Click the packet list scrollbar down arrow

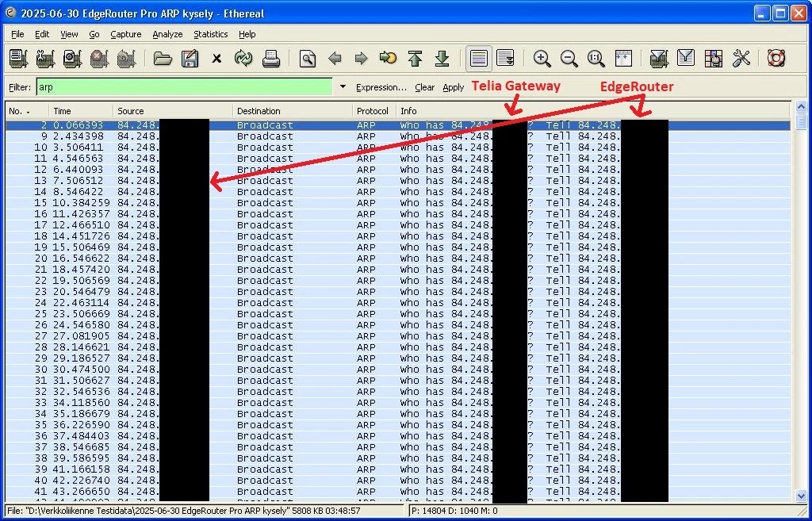(x=801, y=496)
